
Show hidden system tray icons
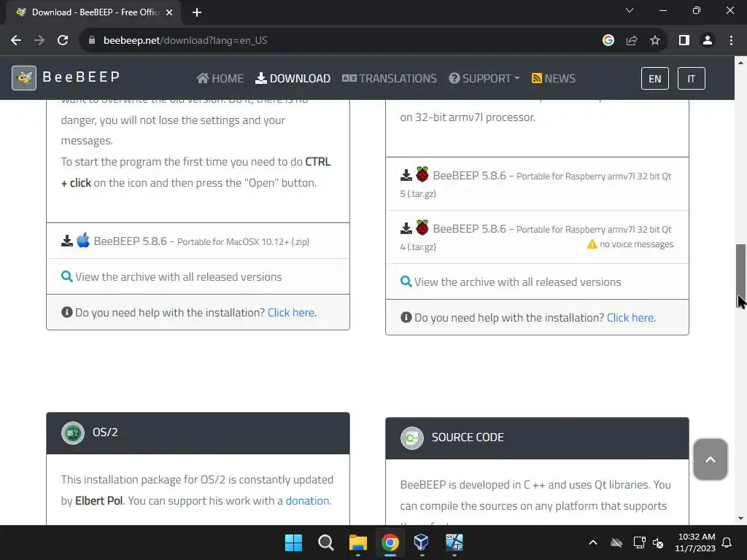pos(592,542)
